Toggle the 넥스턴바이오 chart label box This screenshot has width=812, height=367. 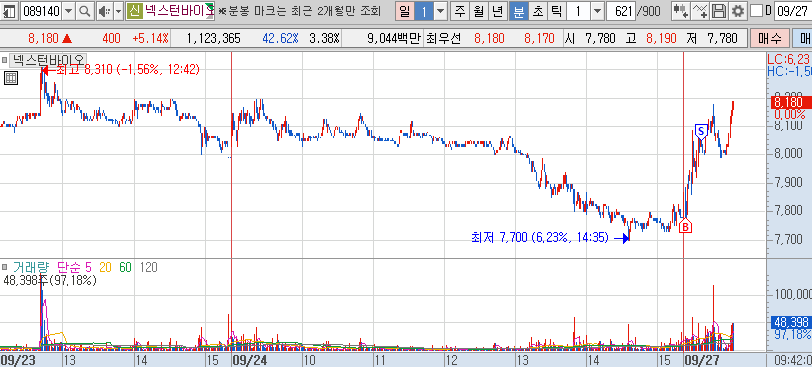click(x=5, y=60)
